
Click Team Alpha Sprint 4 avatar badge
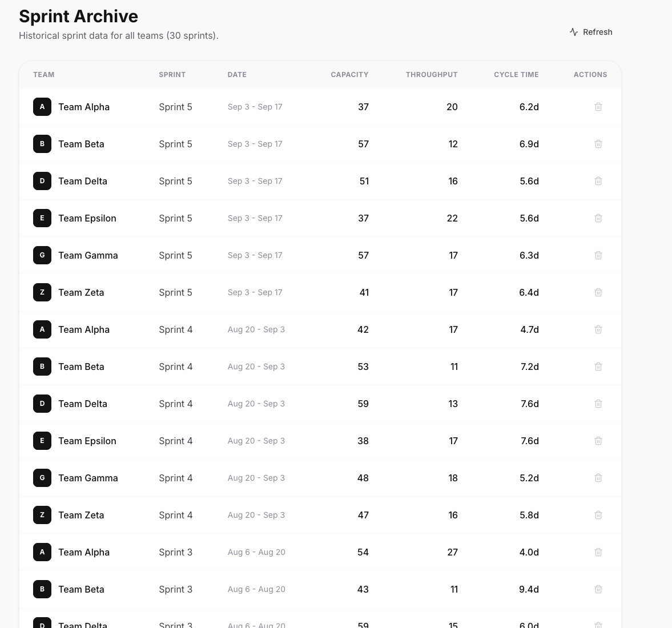tap(42, 329)
